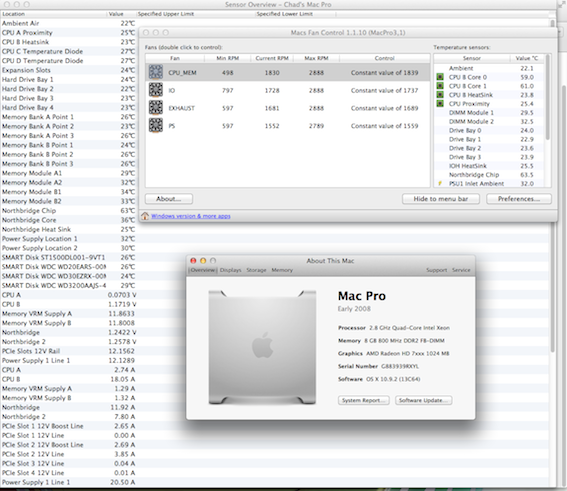The height and width of the screenshot is (491, 567).
Task: Click the OS X 10.9.2 software version text
Action: pos(393,379)
